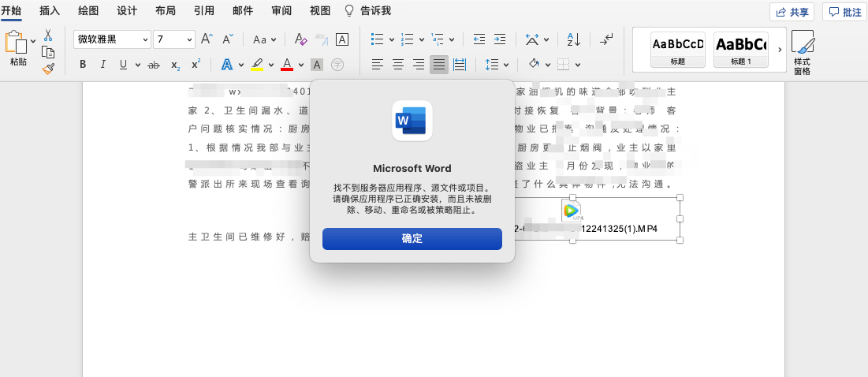Select the 标题 style preview
Viewport: 868px width, 377px height.
tap(678, 49)
